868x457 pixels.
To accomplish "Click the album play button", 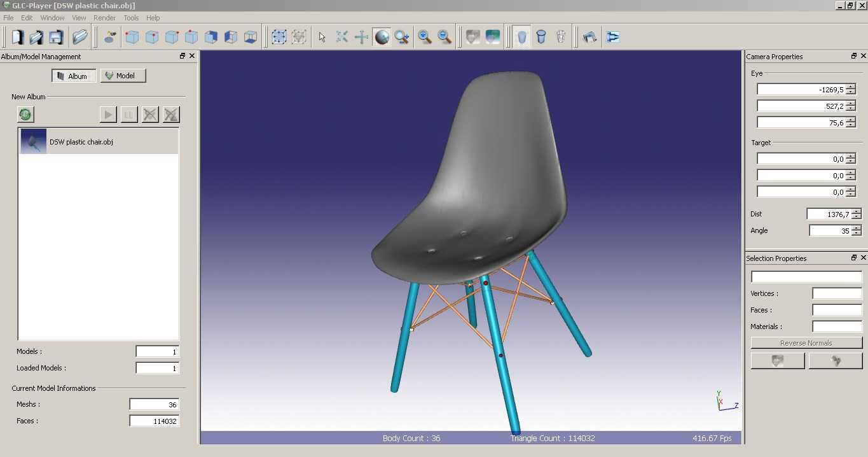I will 108,115.
